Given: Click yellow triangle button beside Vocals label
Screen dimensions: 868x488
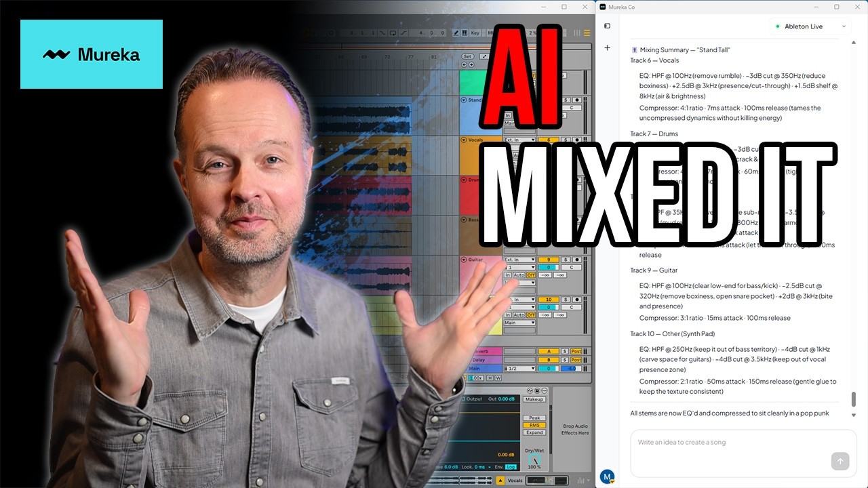Looking at the screenshot, I should click(x=500, y=481).
